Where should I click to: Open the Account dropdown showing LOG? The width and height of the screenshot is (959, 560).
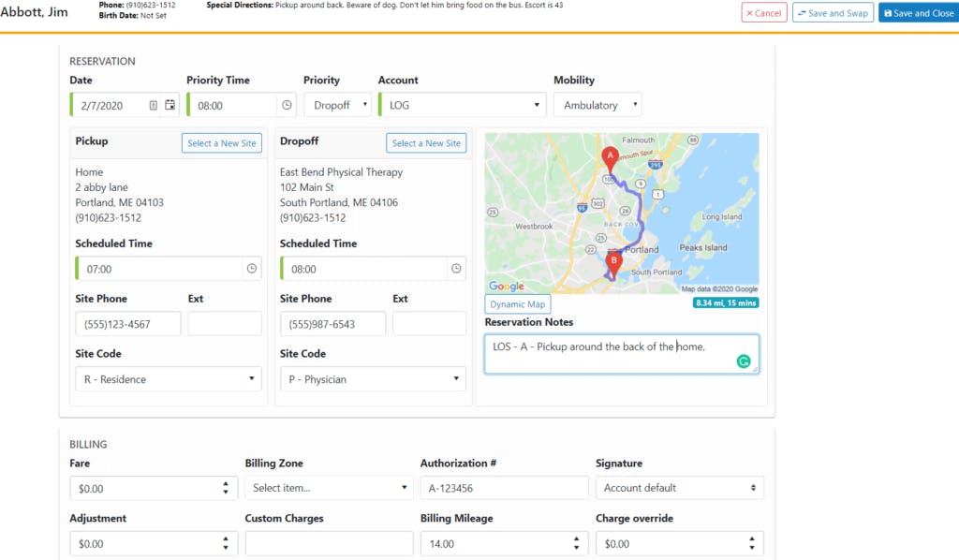pyautogui.click(x=462, y=106)
